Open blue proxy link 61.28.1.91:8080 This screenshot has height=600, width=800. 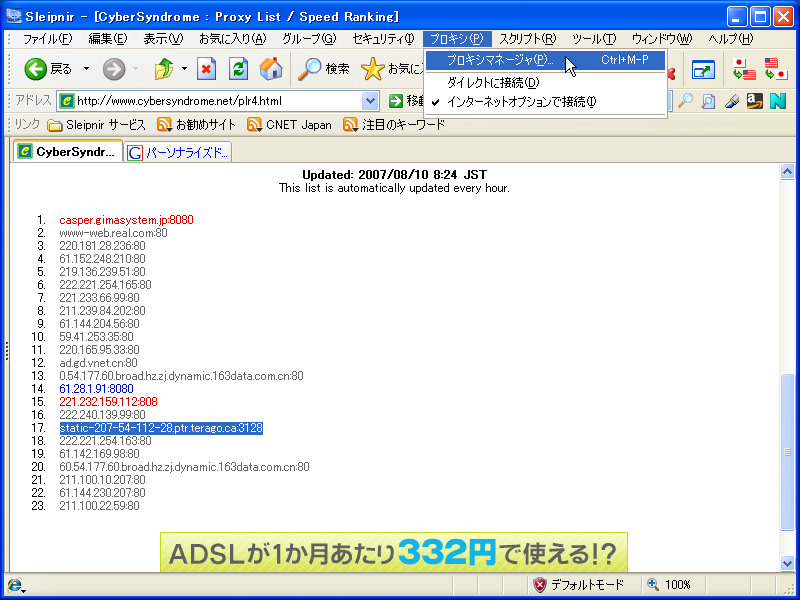96,389
